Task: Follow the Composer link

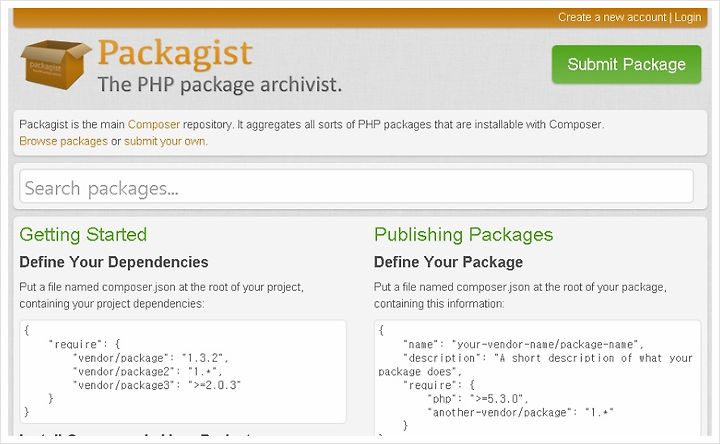Action: pyautogui.click(x=154, y=124)
